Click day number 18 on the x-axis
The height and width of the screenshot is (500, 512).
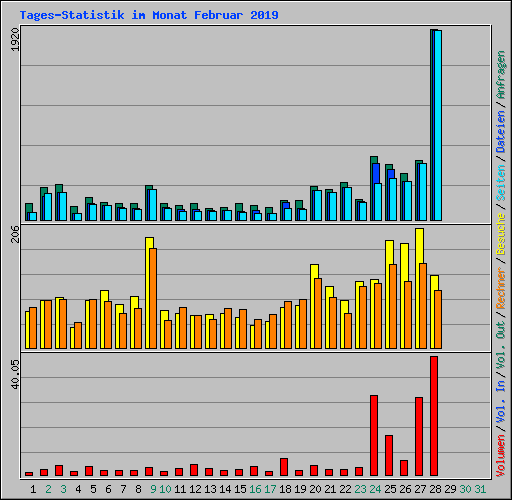[285, 489]
